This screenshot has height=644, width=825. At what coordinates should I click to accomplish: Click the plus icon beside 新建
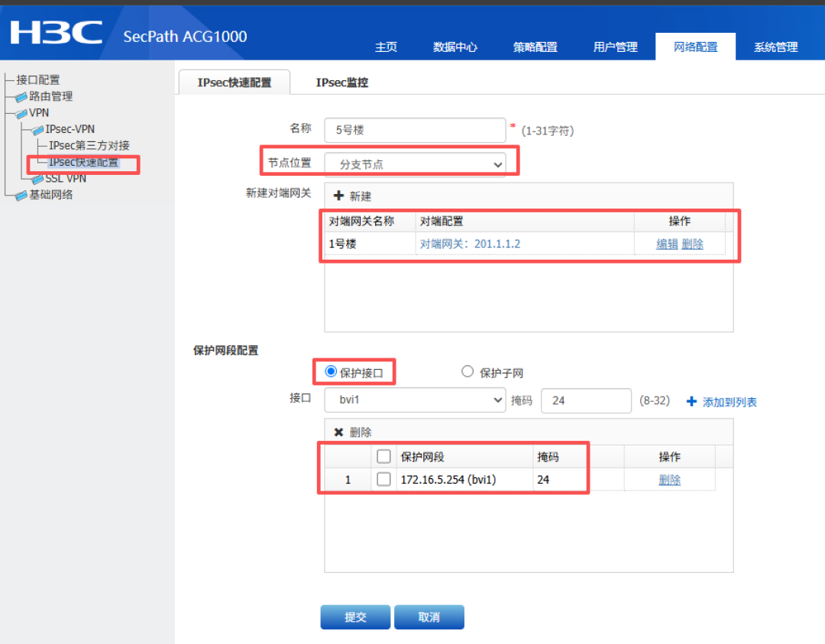[339, 196]
